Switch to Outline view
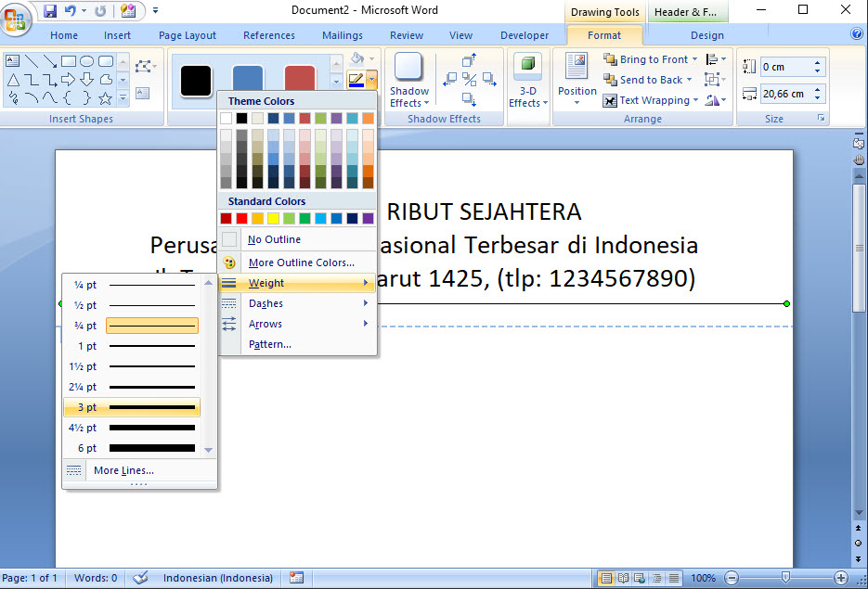The height and width of the screenshot is (589, 868). coord(657,579)
